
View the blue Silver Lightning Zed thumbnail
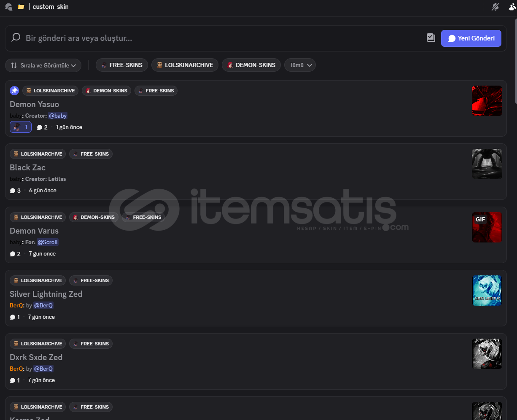[x=487, y=291]
